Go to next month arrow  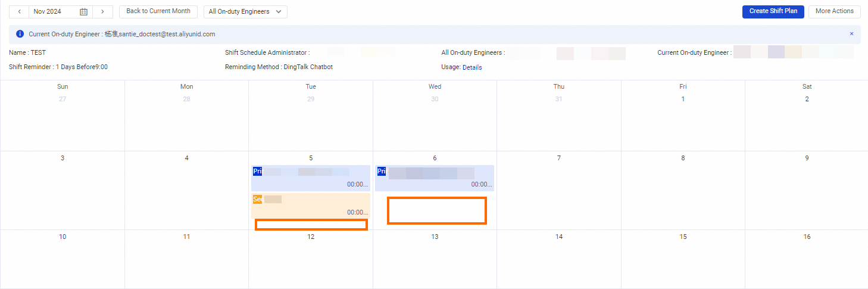pos(103,11)
